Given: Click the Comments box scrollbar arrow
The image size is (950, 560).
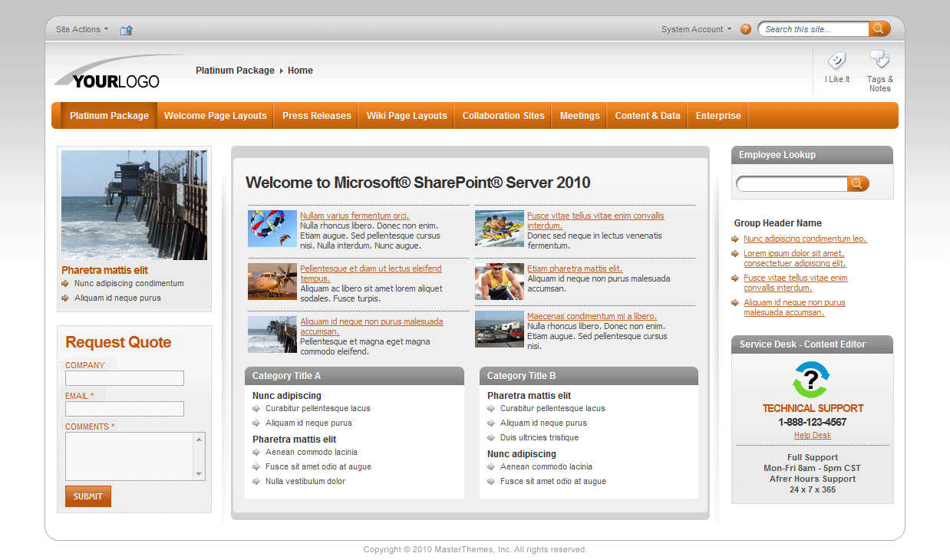Looking at the screenshot, I should 200,441.
